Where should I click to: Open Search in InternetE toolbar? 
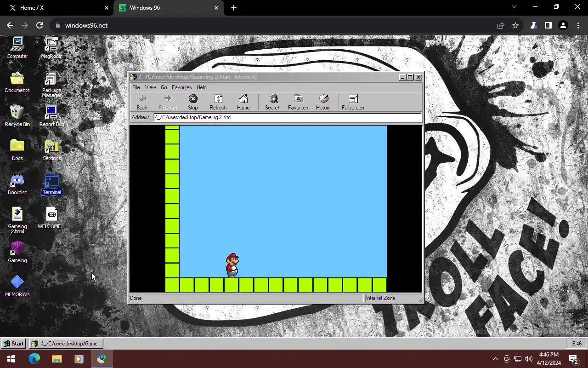point(273,102)
